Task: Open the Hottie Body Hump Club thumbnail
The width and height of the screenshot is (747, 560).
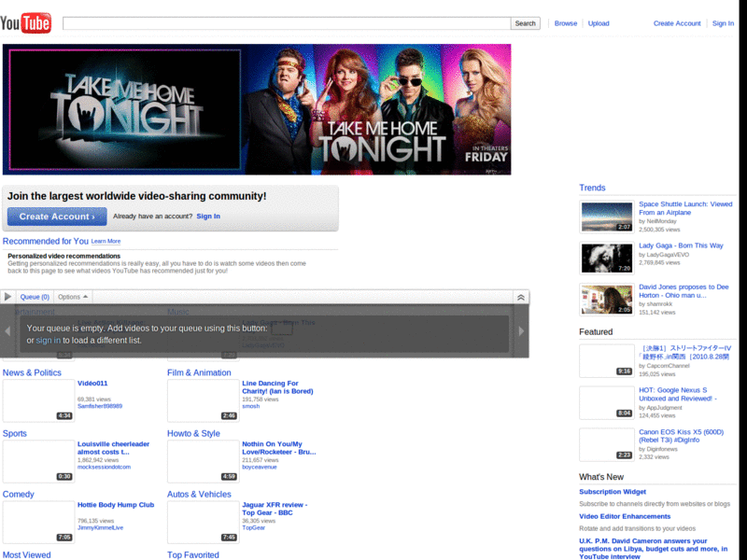Action: 38,522
